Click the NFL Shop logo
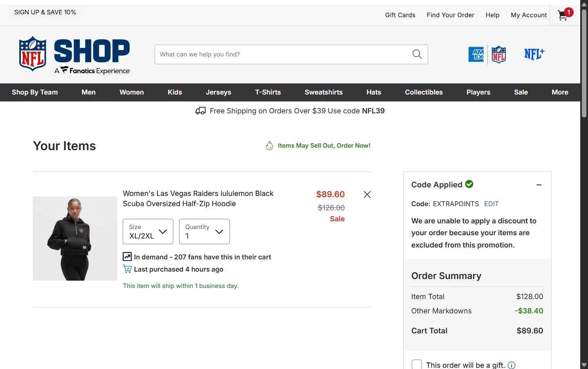The width and height of the screenshot is (588, 369). pyautogui.click(x=74, y=55)
